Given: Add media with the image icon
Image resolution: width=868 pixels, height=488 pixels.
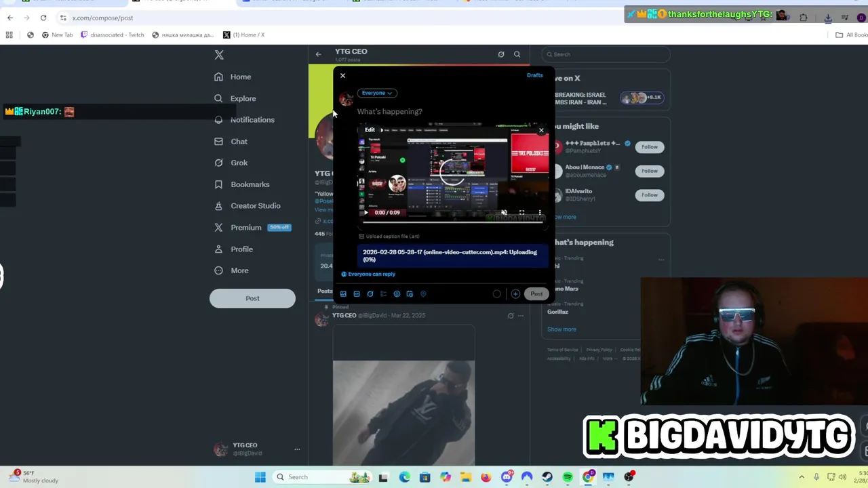Looking at the screenshot, I should [343, 294].
